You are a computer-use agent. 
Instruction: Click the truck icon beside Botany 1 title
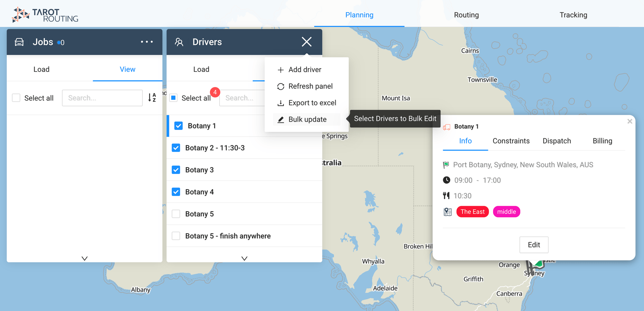pos(447,127)
